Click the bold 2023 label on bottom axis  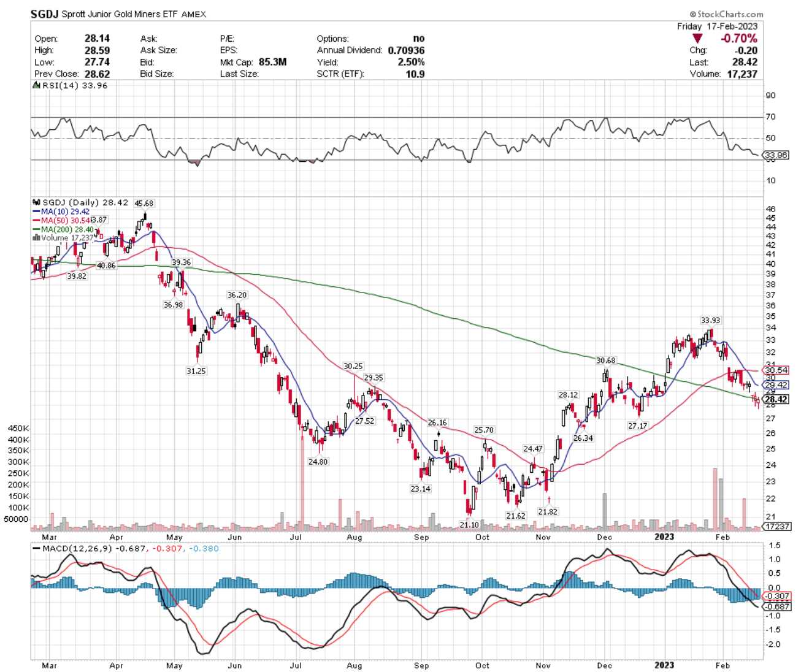pos(664,665)
